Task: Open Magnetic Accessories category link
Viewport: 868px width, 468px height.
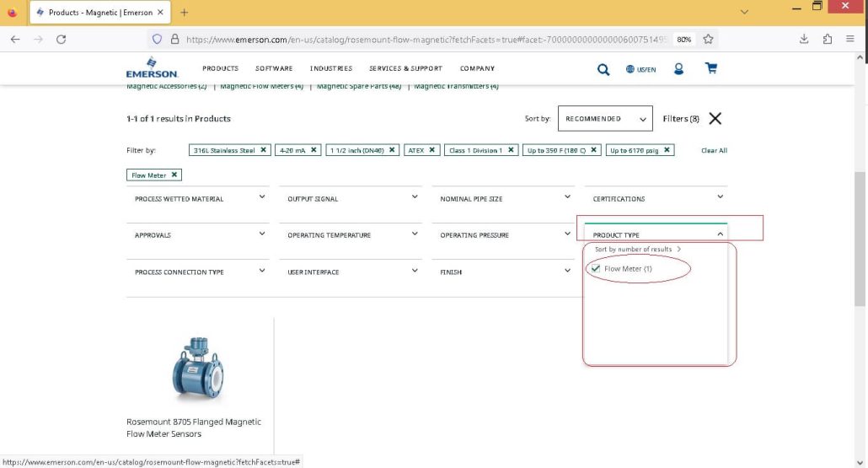Action: coord(167,86)
